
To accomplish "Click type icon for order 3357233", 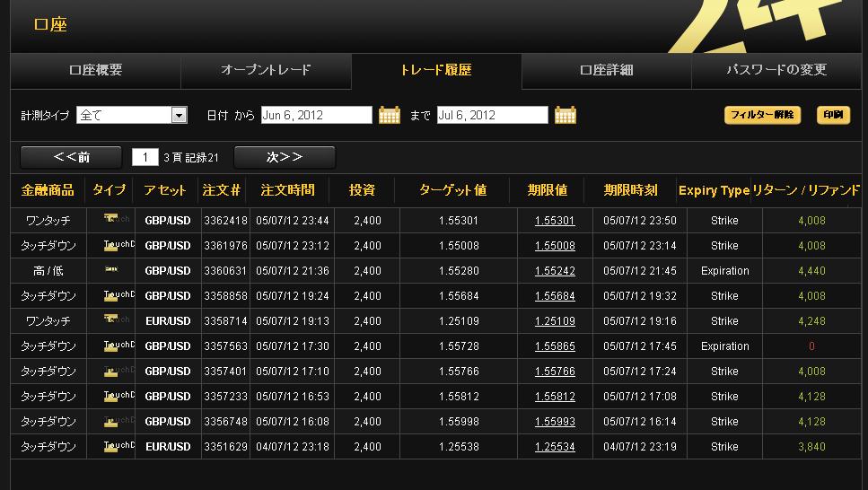I will (118, 397).
